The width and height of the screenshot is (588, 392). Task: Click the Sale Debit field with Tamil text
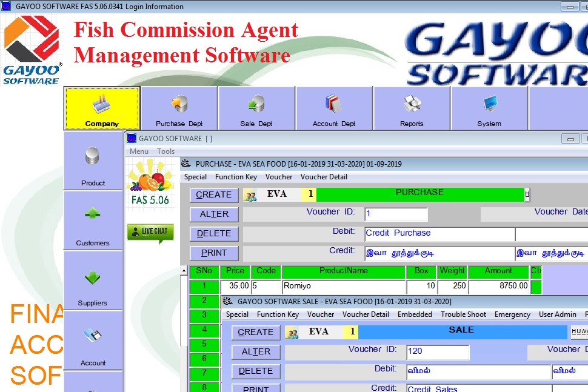[479, 371]
